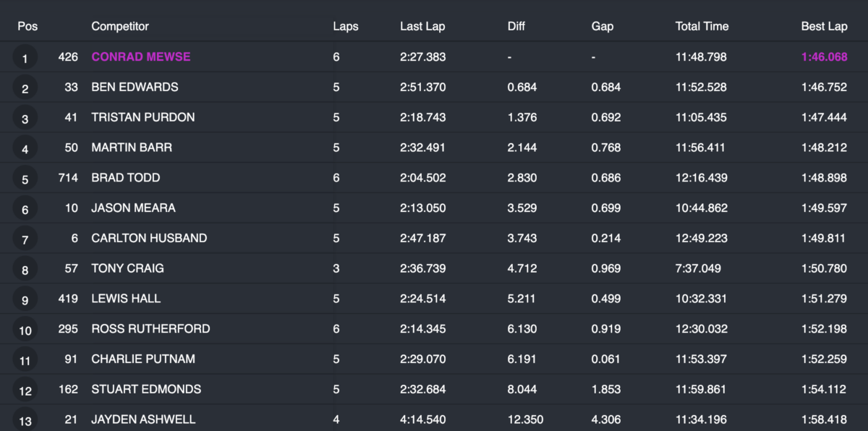Sort by the Competitor column header
Screen dimensions: 868x431
coord(120,27)
